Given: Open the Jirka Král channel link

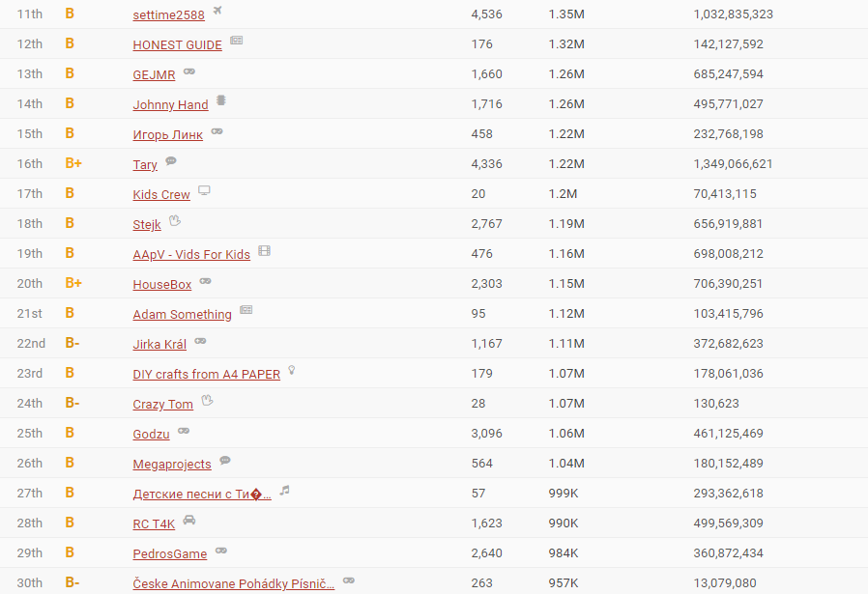Looking at the screenshot, I should 159,344.
